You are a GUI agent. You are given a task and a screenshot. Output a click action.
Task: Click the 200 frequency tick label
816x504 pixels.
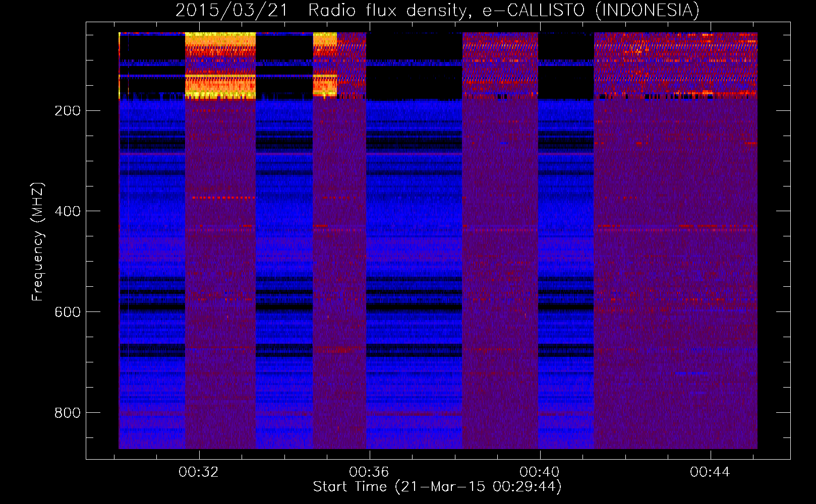tap(68, 111)
